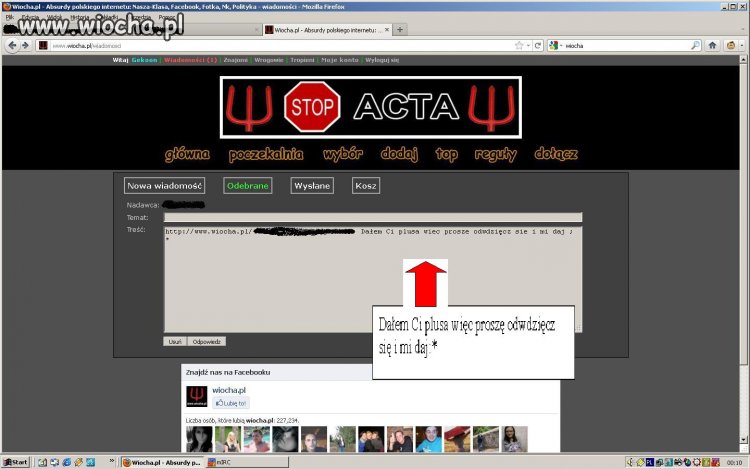Open the dołącz page

tap(556, 154)
